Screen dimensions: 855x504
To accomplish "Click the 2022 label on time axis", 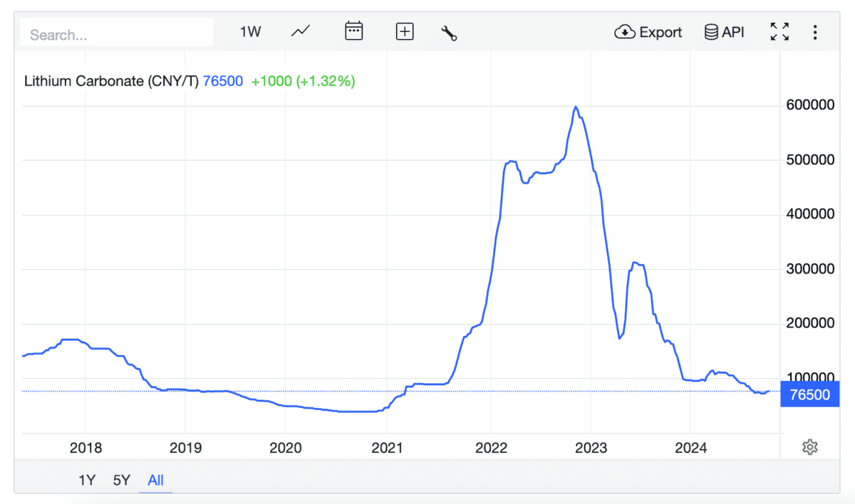I will tap(491, 448).
